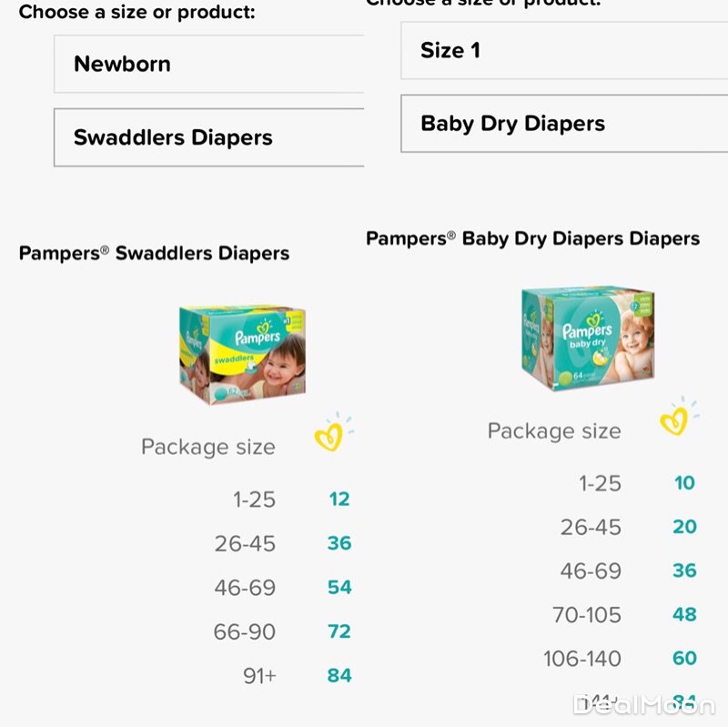Click the 72 points value for Swaddlers
The width and height of the screenshot is (728, 727).
point(339,631)
